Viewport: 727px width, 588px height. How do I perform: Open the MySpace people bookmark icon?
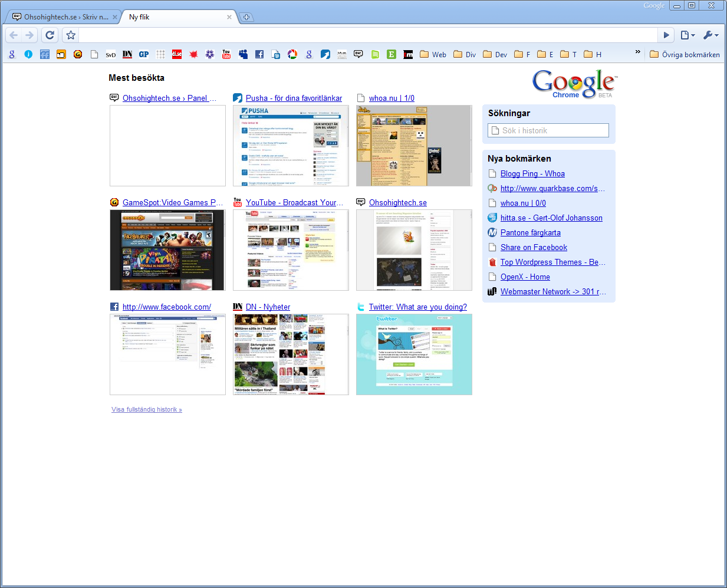coord(243,54)
